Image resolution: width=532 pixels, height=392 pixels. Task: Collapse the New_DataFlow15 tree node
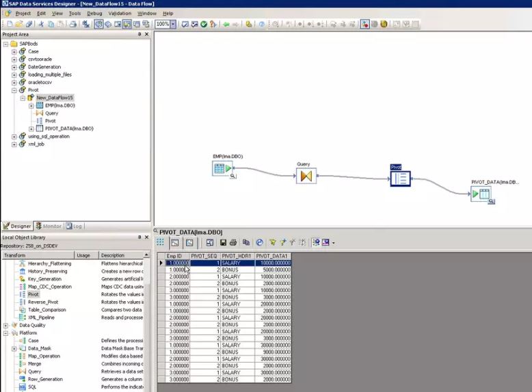tap(23, 98)
